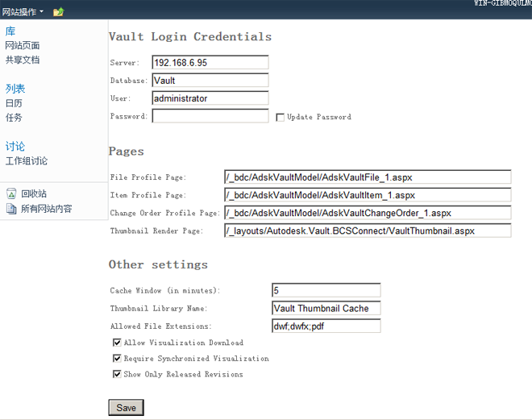Open 所有网站内容 link

(47, 209)
